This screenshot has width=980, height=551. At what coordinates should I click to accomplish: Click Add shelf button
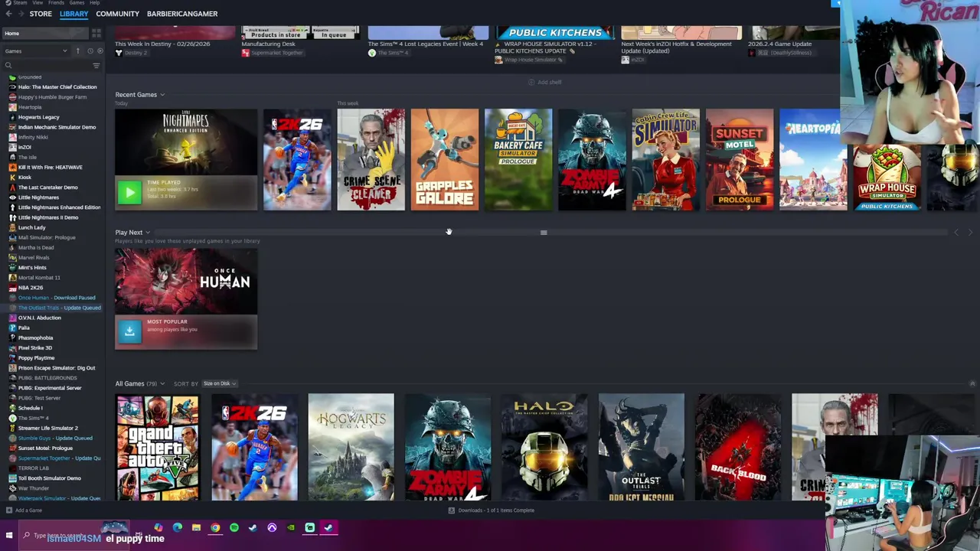[545, 82]
